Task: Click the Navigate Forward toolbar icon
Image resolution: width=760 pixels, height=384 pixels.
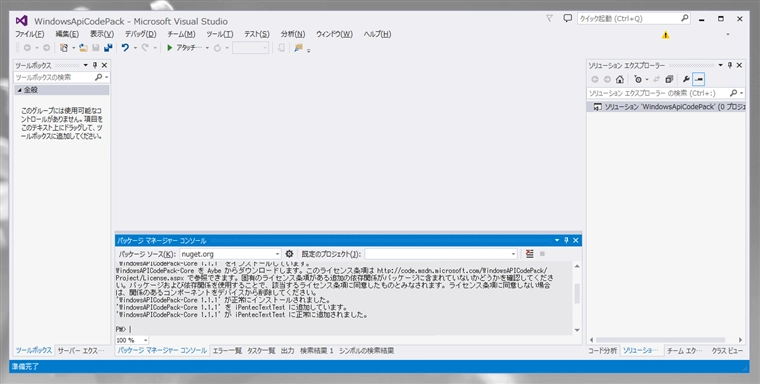Action: point(47,48)
